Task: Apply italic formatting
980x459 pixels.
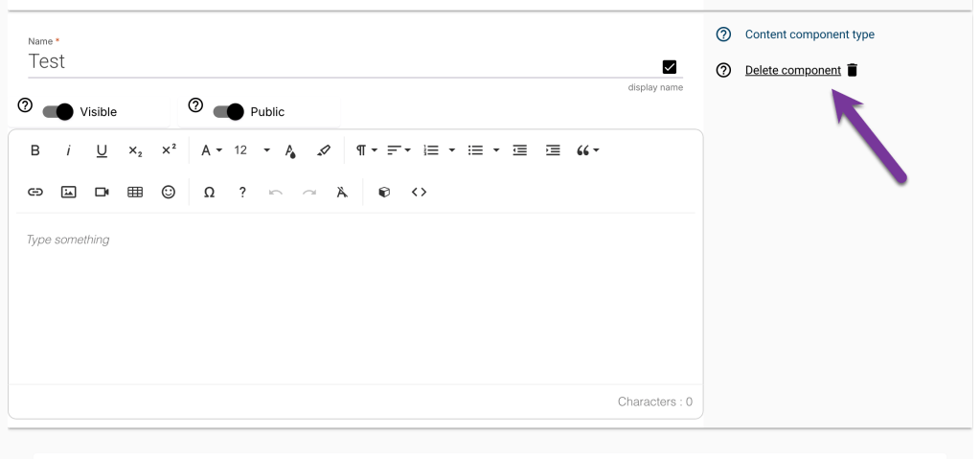Action: 69,150
